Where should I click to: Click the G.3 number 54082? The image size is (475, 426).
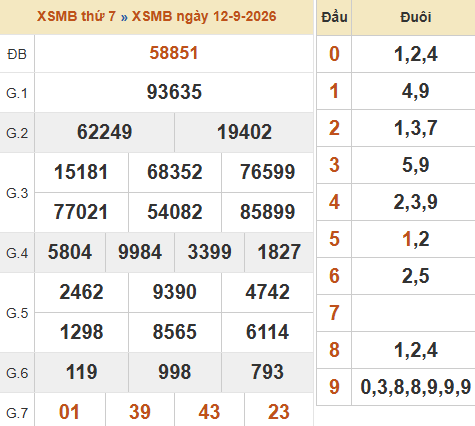(x=175, y=212)
